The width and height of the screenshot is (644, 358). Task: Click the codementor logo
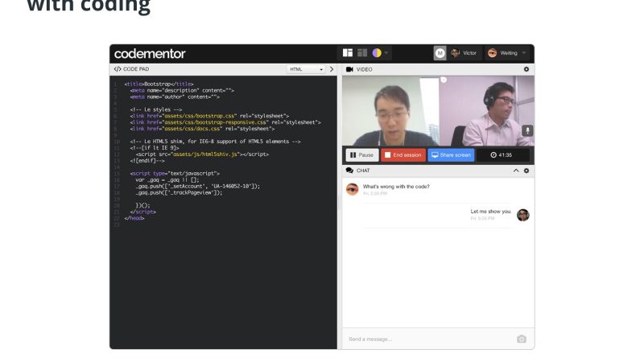(x=150, y=54)
